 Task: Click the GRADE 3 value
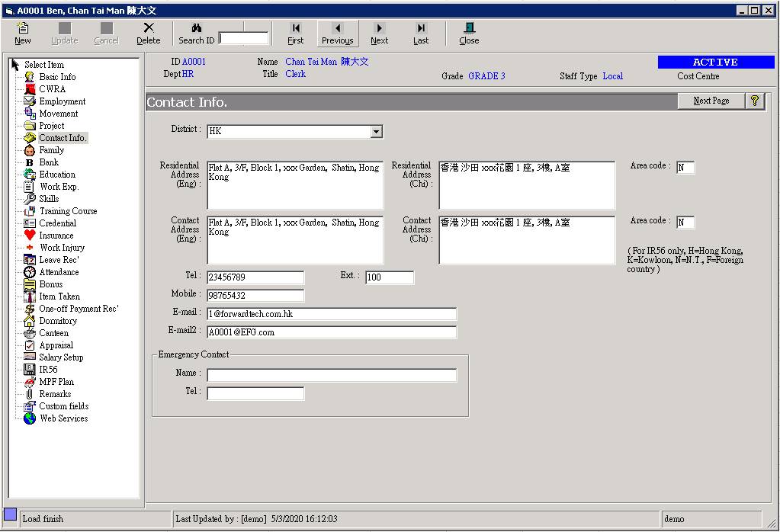pos(486,76)
